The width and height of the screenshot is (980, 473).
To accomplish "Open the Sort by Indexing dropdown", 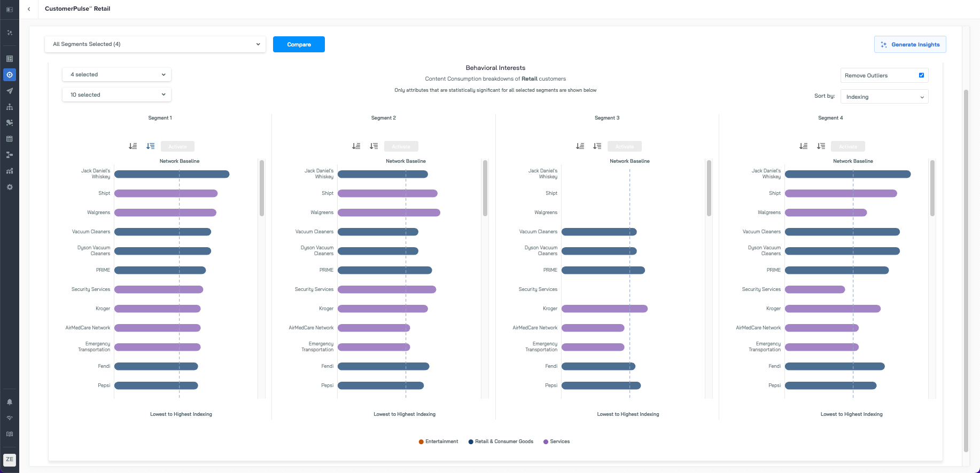I will point(884,97).
